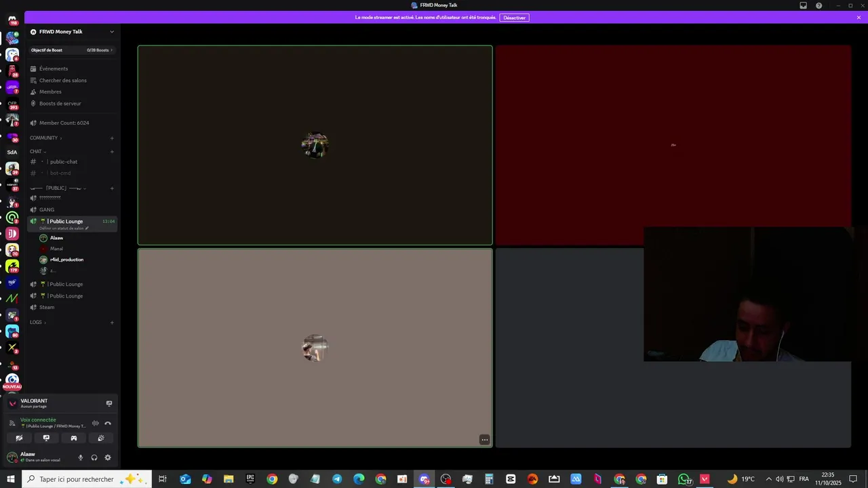The image size is (868, 488).
Task: Click the Voix connectée connection status
Action: coord(39,420)
